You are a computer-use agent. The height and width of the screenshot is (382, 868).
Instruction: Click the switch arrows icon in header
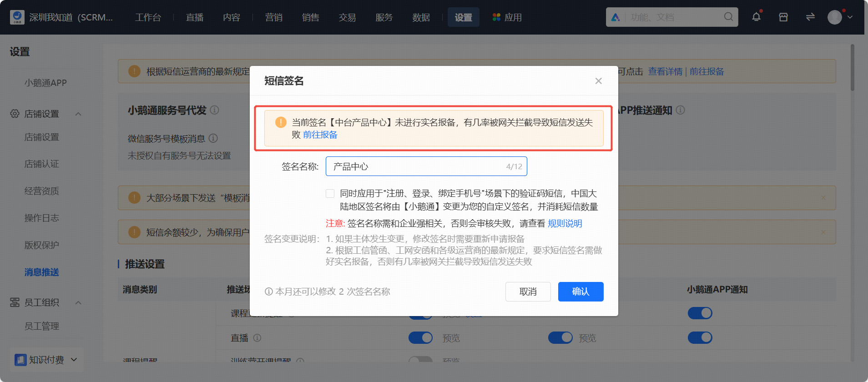(x=810, y=17)
